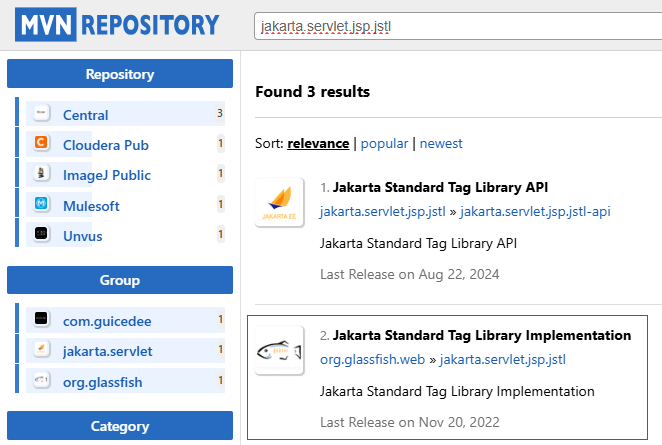Click the Cloudera Pub count badge

pyautogui.click(x=220, y=143)
